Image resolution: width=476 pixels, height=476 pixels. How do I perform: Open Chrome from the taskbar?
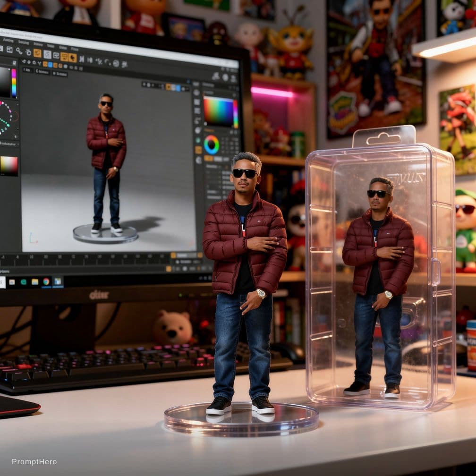46,282
